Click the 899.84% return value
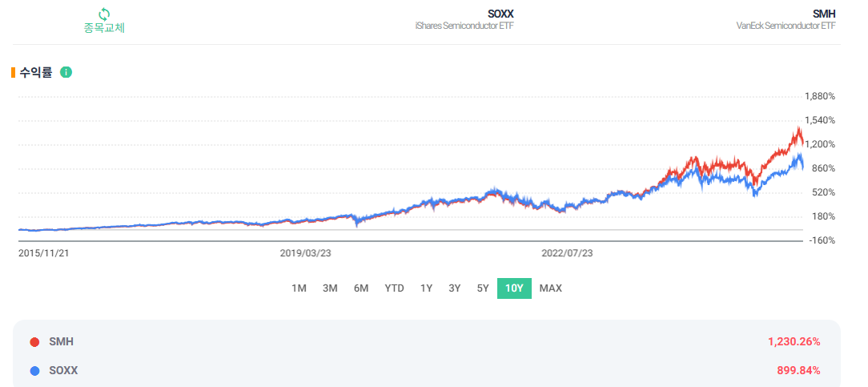Screen dimensions: 868x387 pos(799,370)
